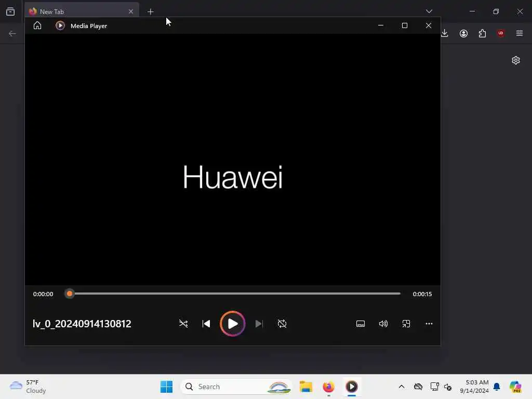Open the volume control
This screenshot has height=399, width=532.
(x=383, y=324)
